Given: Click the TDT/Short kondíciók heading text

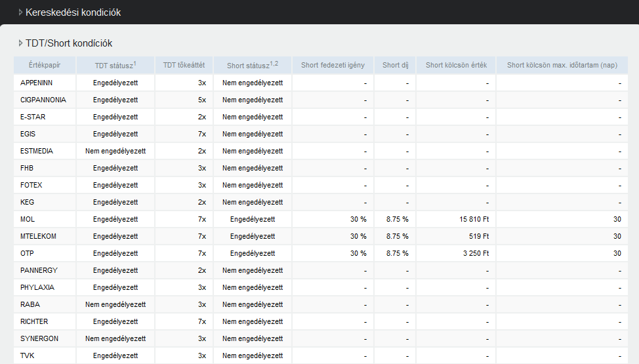Looking at the screenshot, I should [x=69, y=43].
